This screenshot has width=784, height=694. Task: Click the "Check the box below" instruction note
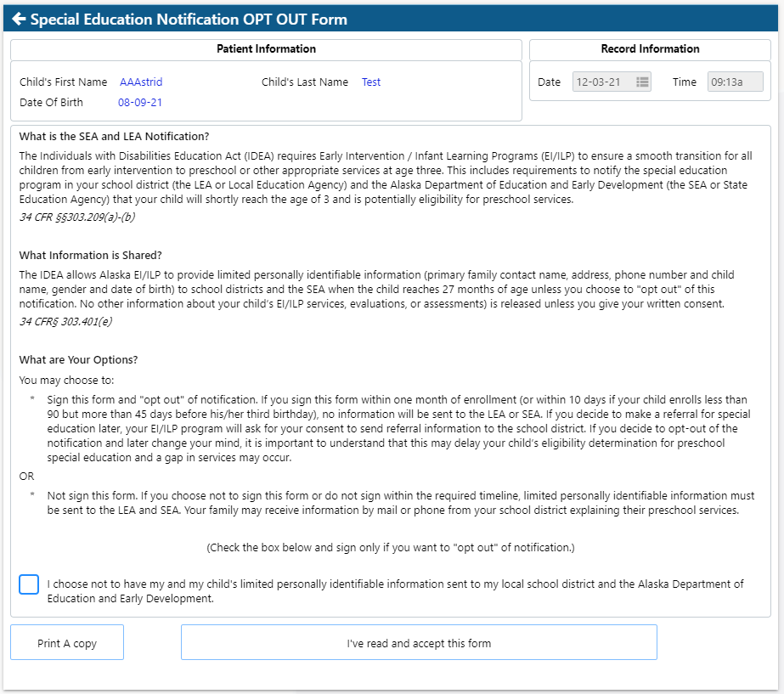click(391, 548)
